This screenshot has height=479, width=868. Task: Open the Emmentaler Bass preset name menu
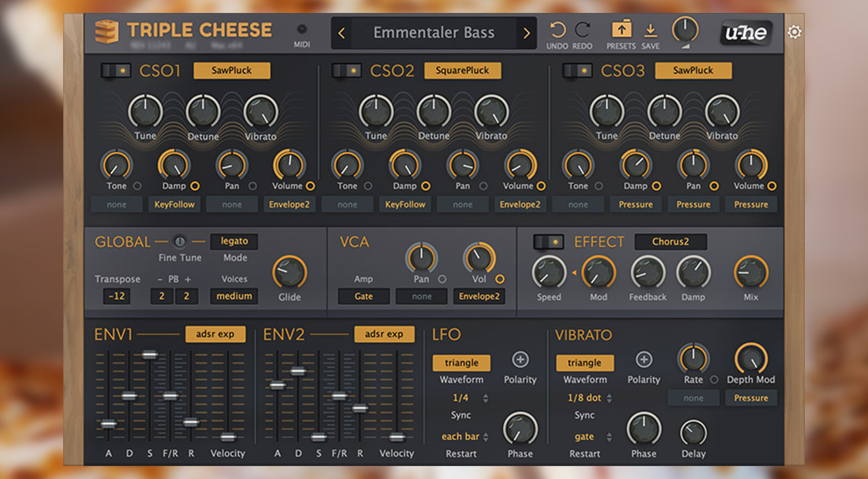click(x=433, y=33)
